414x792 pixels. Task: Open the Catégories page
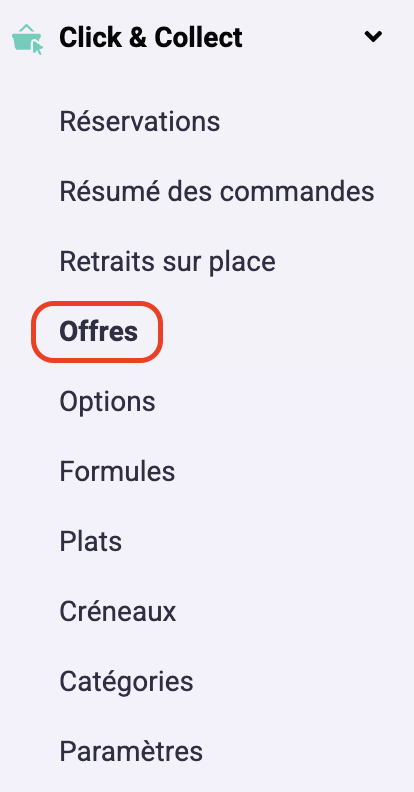tap(126, 681)
